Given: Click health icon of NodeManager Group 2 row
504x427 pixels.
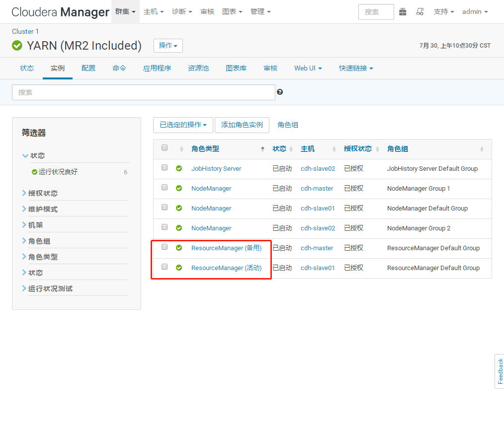Looking at the screenshot, I should tap(179, 228).
